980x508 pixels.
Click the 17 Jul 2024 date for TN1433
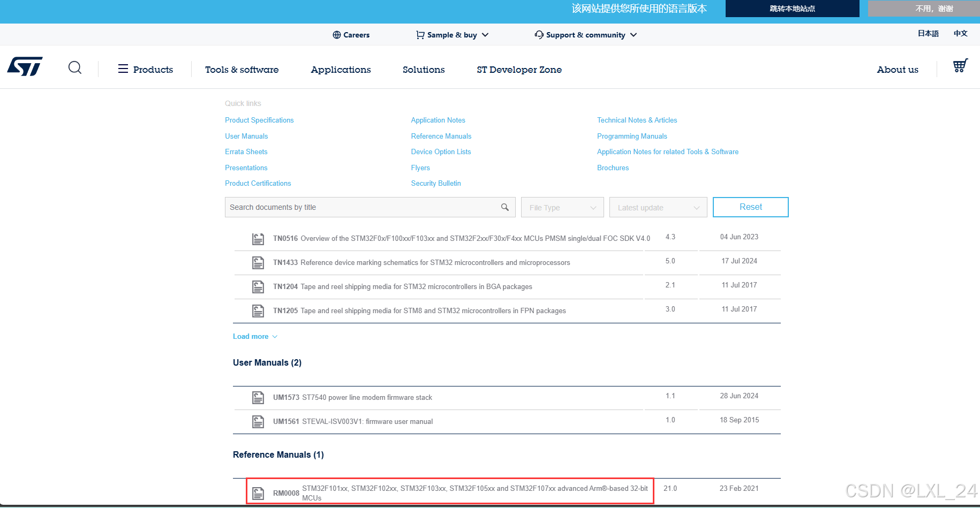tap(739, 261)
